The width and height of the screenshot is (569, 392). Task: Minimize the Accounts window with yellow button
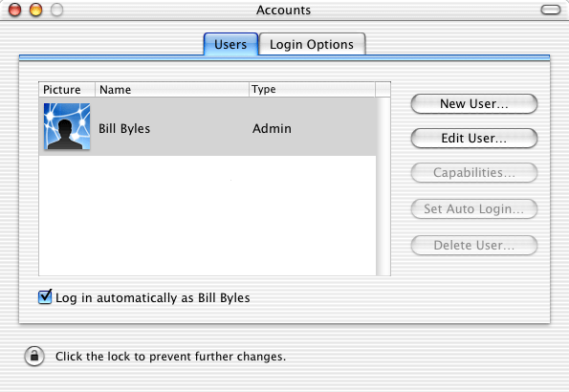(x=35, y=10)
